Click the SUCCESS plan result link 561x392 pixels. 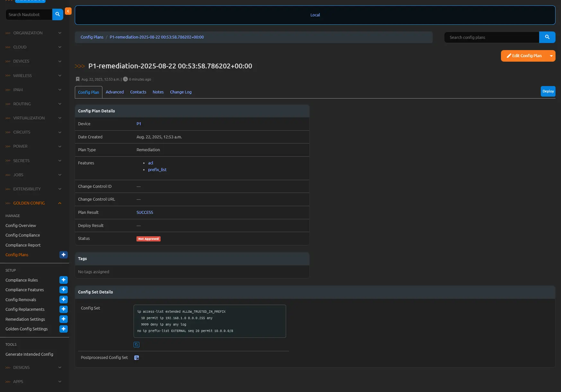coord(145,213)
